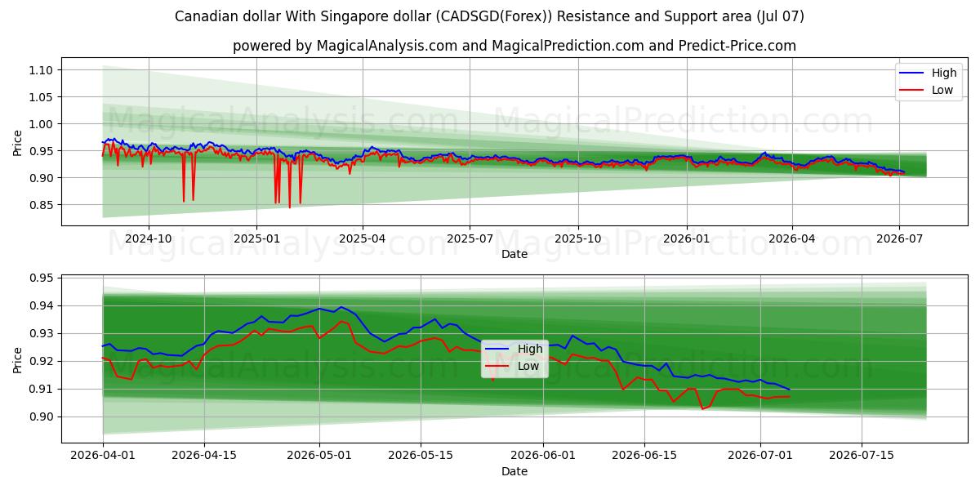
Task: Click the '2026-01' date tick on the upper chart
Action: (686, 240)
